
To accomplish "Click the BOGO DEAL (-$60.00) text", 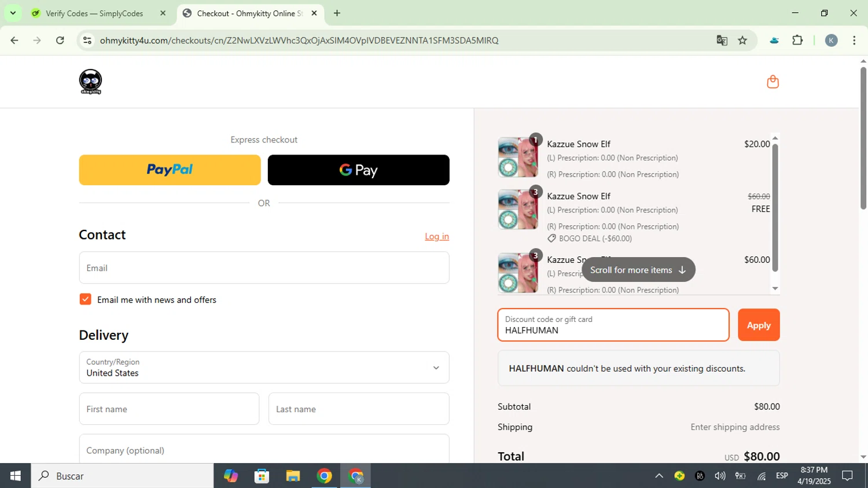I will (595, 239).
